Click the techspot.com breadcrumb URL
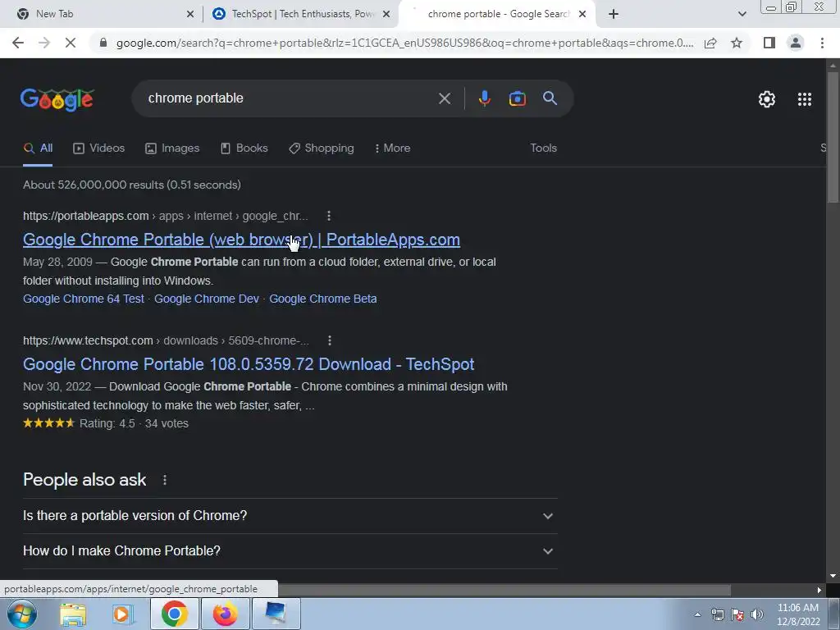The width and height of the screenshot is (840, 630). pyautogui.click(x=166, y=340)
